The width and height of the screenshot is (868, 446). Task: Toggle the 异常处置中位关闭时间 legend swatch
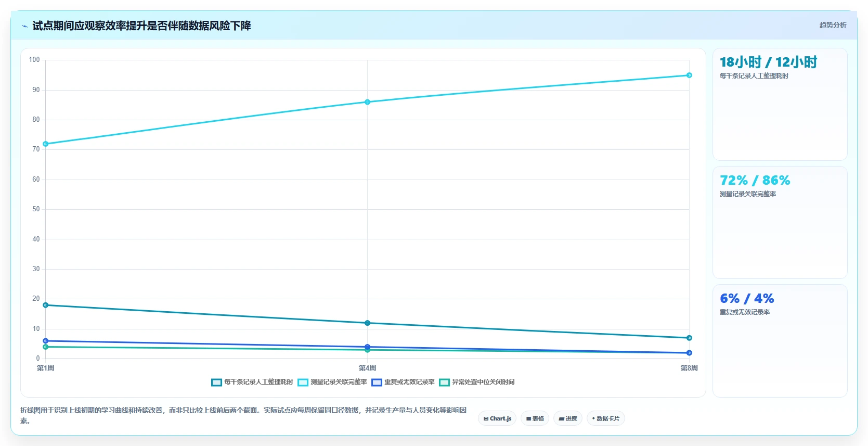pyautogui.click(x=444, y=383)
